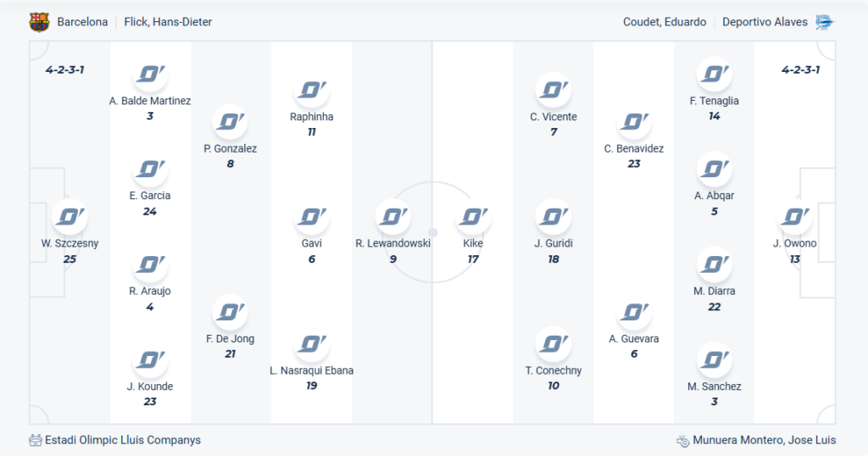Viewport: 868px width, 456px height.
Task: Click the A. Balde Martinez name label
Action: (150, 101)
